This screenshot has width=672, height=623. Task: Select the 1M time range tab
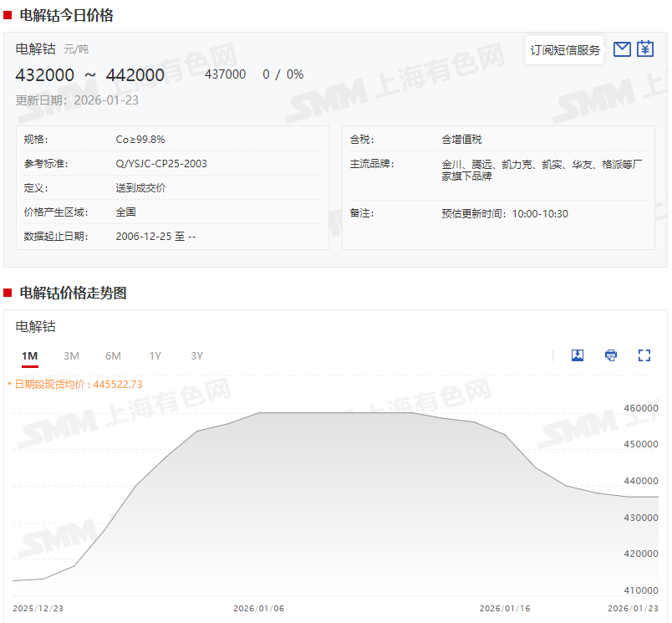30,356
